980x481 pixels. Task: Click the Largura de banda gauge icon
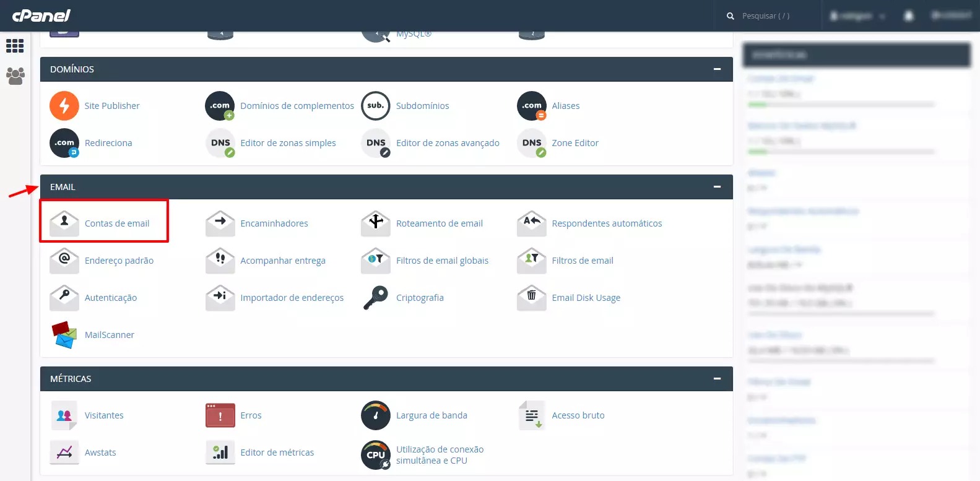[x=376, y=415]
